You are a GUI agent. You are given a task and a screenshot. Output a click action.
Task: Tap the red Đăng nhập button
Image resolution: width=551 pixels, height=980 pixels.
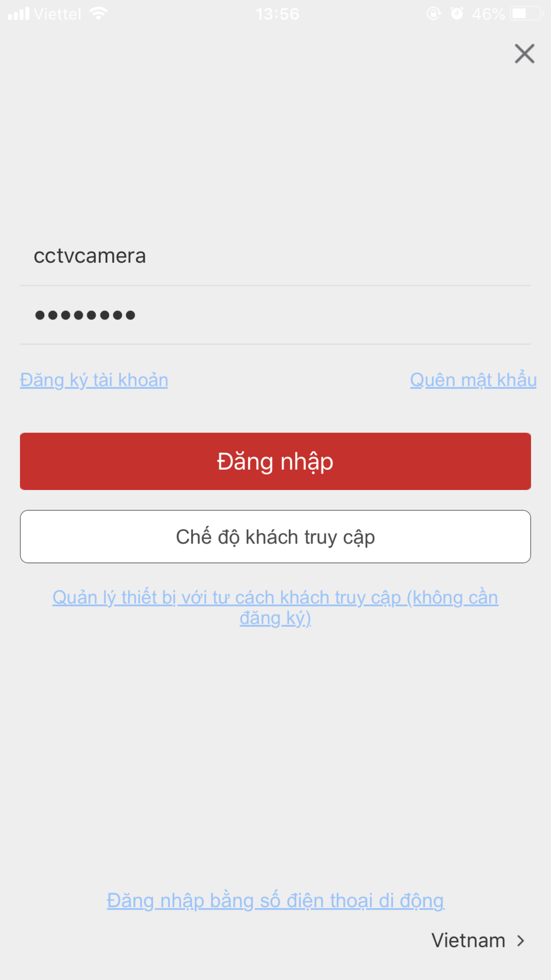(275, 461)
